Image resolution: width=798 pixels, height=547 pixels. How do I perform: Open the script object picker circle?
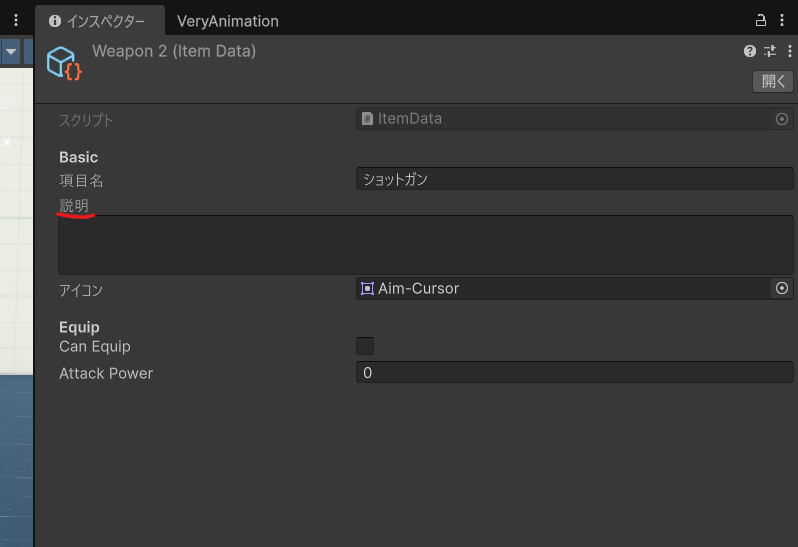(782, 119)
